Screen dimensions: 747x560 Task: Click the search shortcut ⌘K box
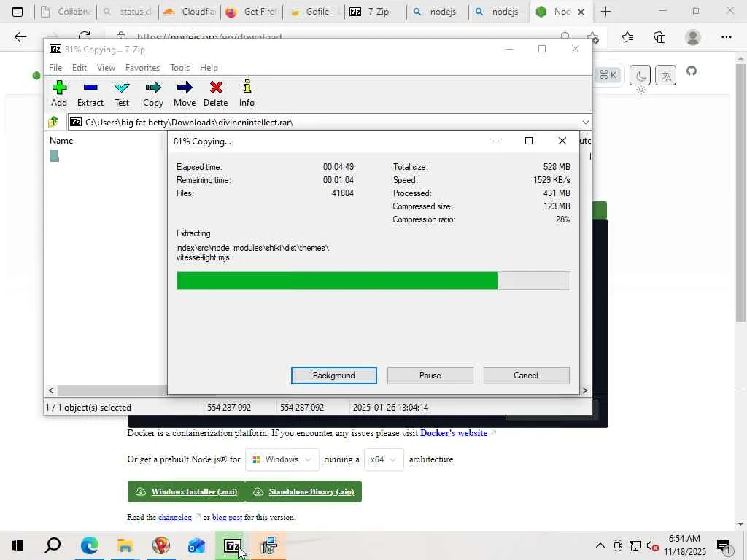pyautogui.click(x=608, y=75)
